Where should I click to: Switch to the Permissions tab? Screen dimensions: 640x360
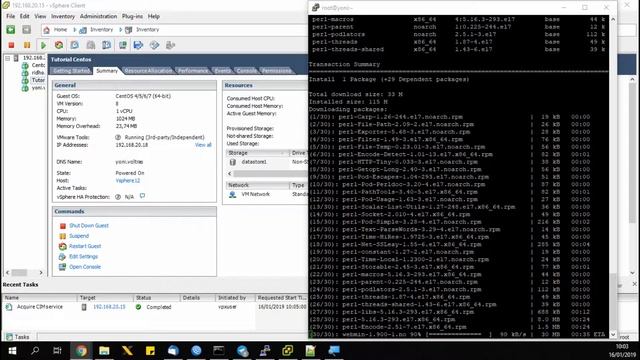tap(276, 71)
